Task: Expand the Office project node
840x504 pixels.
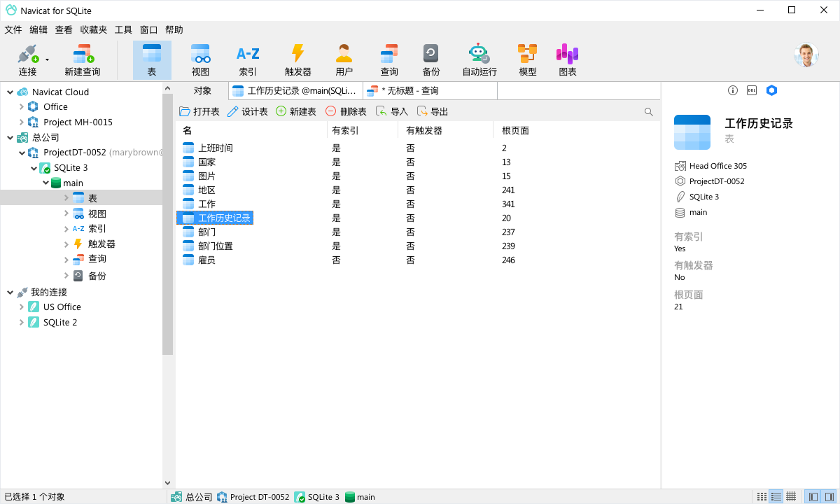Action: tap(21, 106)
